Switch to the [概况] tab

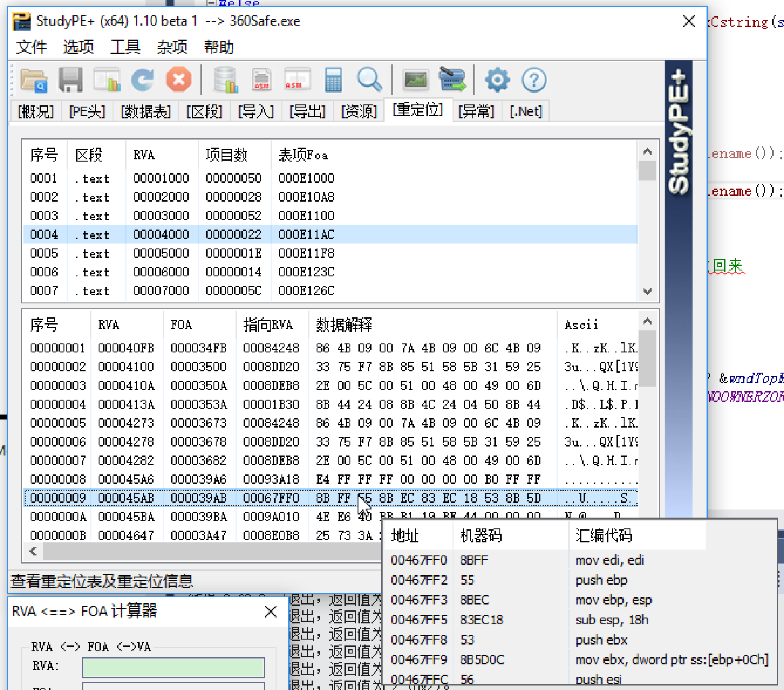(x=36, y=111)
